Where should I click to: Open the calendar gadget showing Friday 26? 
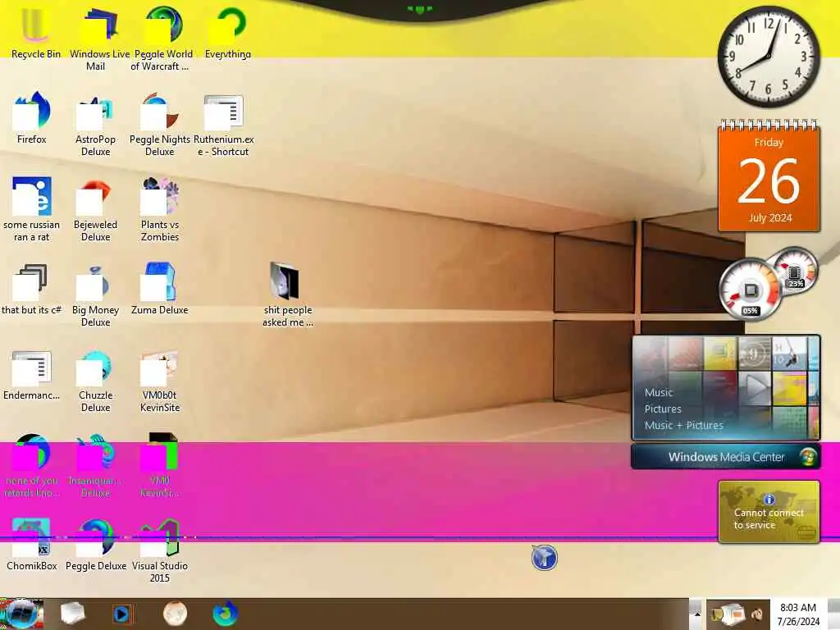(769, 176)
